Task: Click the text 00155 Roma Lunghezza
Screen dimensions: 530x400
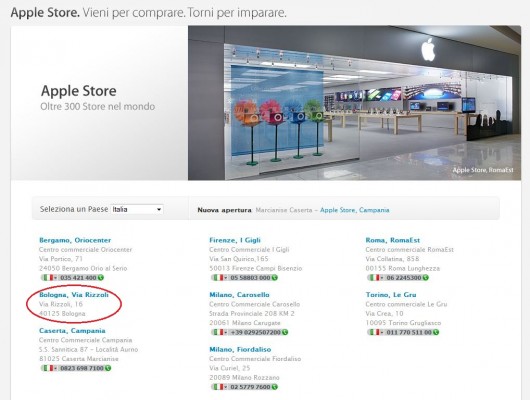Action: click(403, 268)
